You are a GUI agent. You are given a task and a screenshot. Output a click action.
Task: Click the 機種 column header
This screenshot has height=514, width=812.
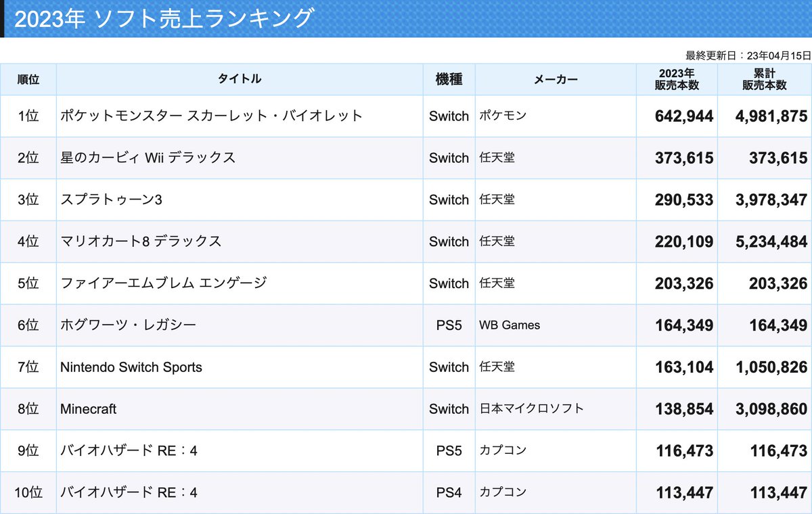449,79
